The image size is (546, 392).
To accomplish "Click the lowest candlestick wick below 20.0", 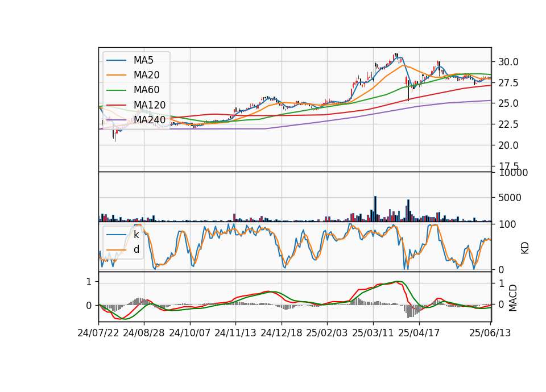I will pyautogui.click(x=115, y=138).
